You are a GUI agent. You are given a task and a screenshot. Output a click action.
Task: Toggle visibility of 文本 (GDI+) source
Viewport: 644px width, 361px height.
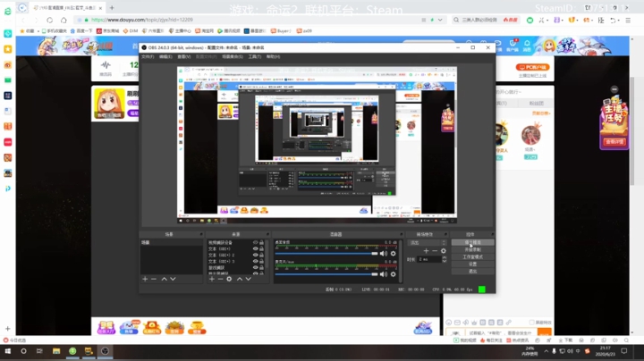point(256,248)
